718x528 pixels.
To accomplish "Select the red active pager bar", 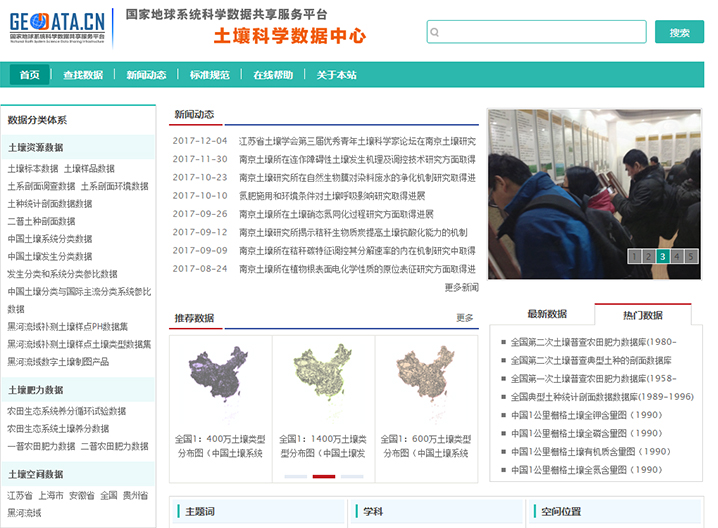I will [324, 477].
